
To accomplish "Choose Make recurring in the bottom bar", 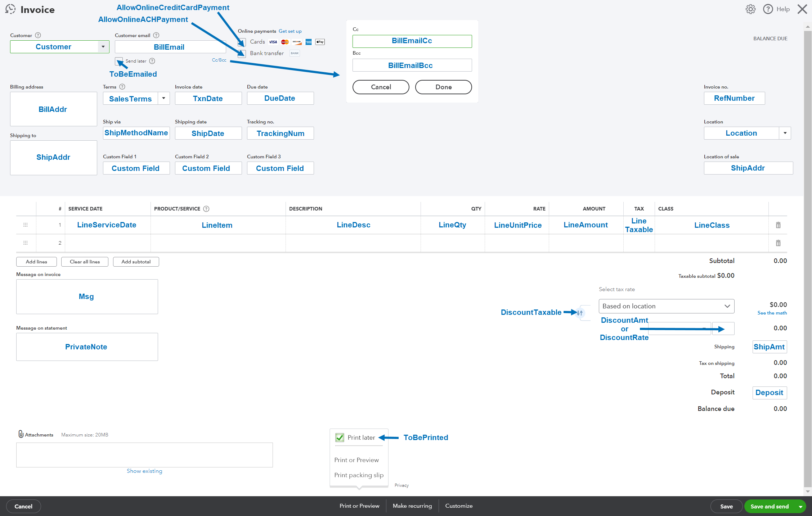I will (412, 506).
